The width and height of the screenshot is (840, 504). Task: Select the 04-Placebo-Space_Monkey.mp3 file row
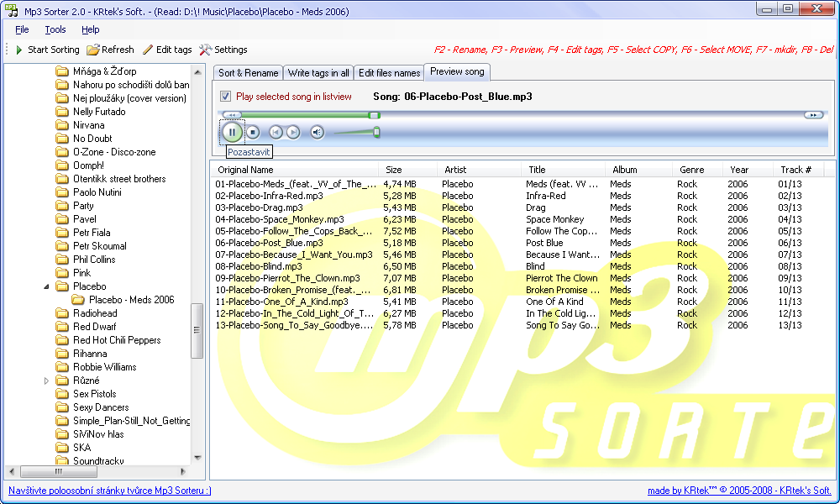point(517,219)
